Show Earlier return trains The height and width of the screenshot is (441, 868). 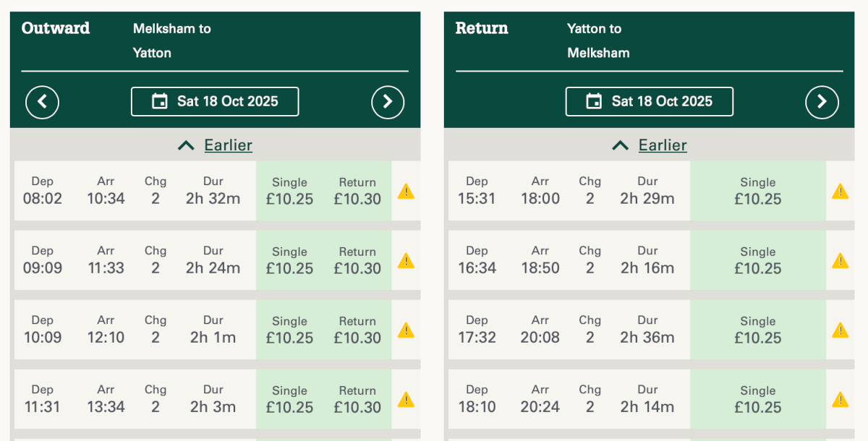tap(649, 145)
